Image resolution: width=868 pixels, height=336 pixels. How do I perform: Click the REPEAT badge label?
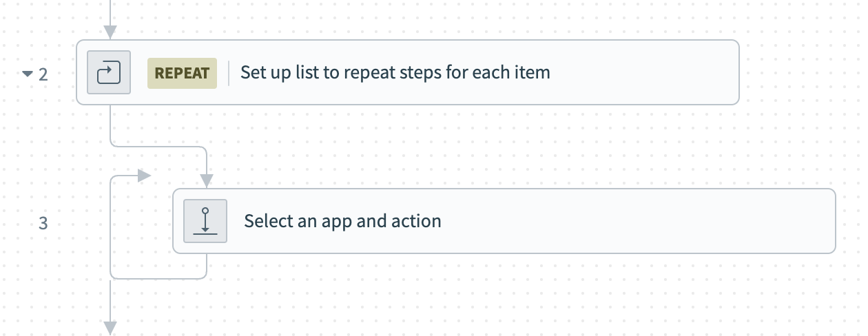(182, 73)
